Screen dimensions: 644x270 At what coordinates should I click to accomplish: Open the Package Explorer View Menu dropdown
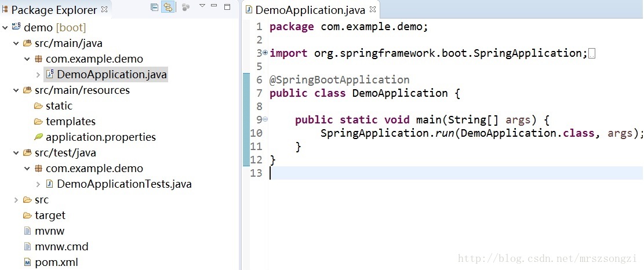pyautogui.click(x=202, y=6)
